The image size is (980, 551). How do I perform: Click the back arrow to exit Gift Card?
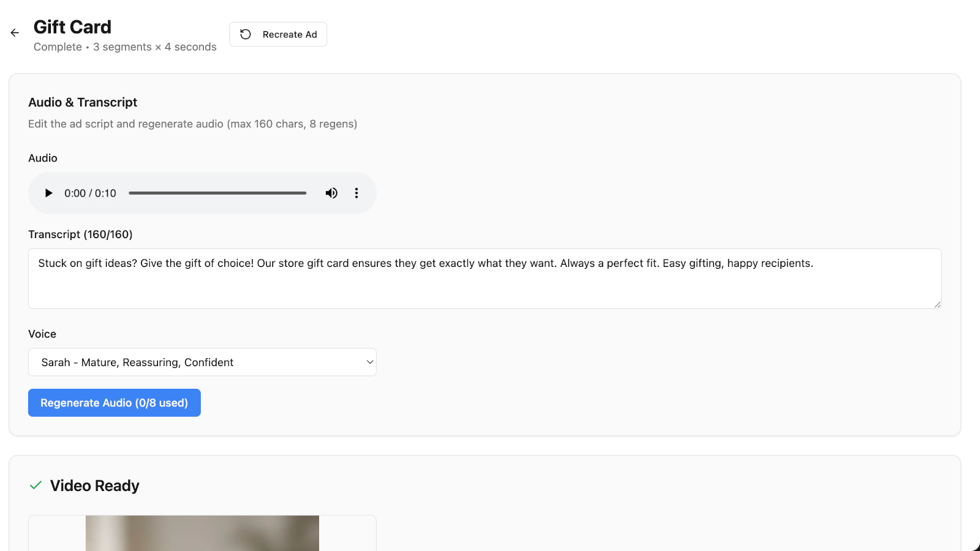pyautogui.click(x=14, y=32)
